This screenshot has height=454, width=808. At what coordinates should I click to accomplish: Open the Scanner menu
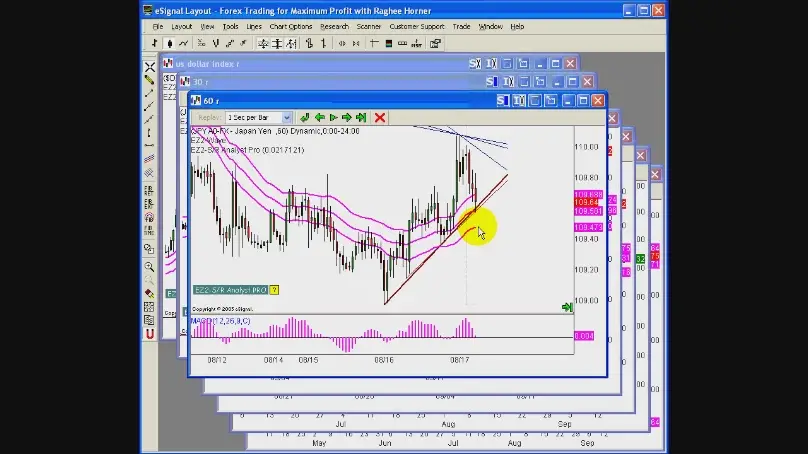click(x=368, y=26)
